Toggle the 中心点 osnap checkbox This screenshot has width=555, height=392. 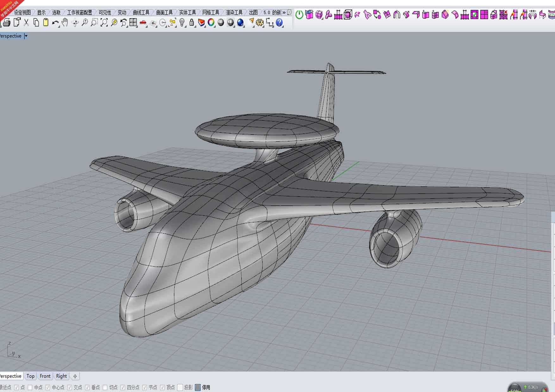click(x=48, y=387)
